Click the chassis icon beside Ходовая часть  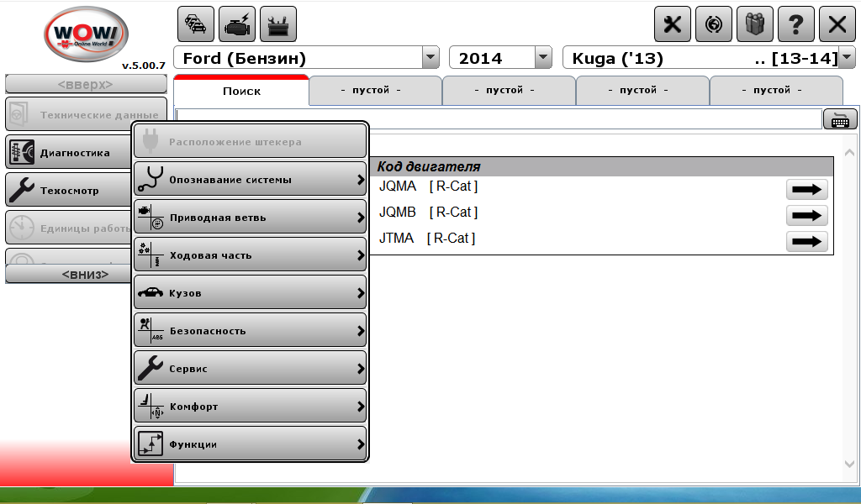(x=151, y=255)
